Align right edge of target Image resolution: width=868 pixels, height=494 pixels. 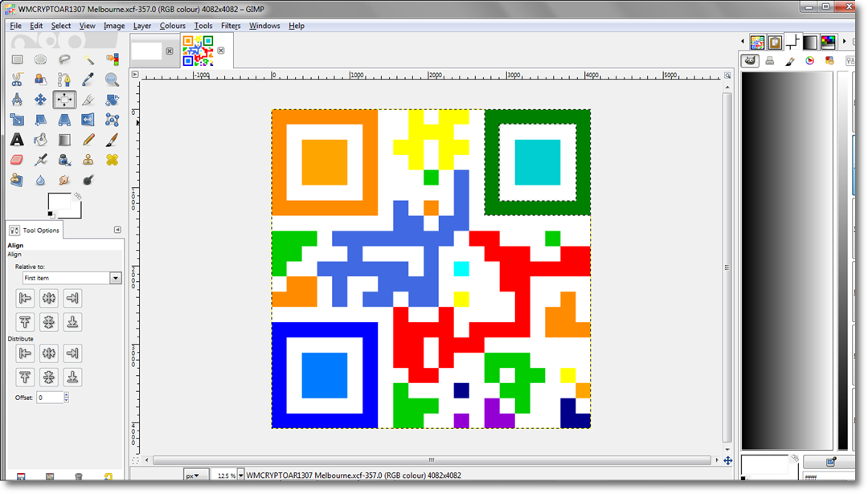pyautogui.click(x=72, y=299)
